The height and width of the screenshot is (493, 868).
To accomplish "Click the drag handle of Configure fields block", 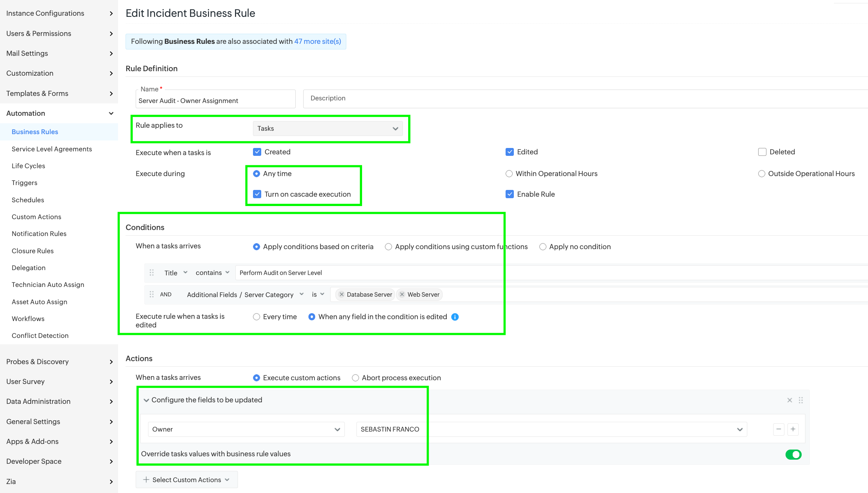I will click(801, 400).
